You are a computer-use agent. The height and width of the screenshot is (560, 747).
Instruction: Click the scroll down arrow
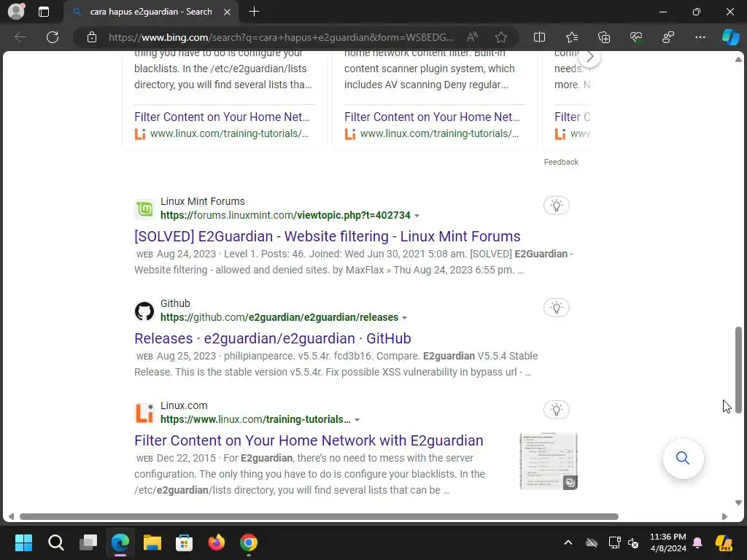(738, 503)
